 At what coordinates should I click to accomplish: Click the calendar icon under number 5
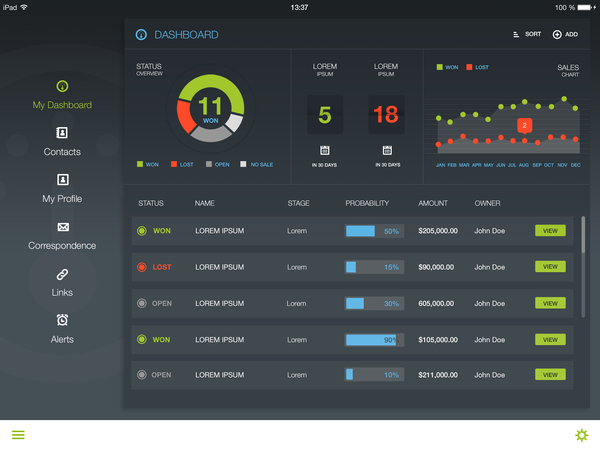point(325,150)
